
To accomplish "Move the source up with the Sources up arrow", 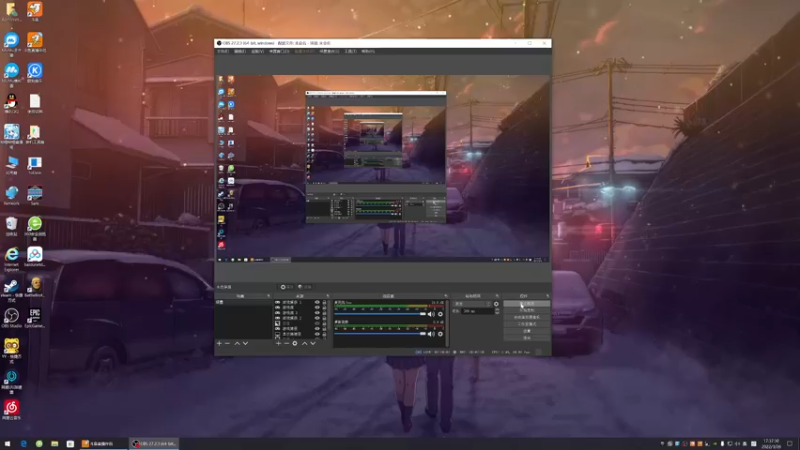I will [305, 343].
